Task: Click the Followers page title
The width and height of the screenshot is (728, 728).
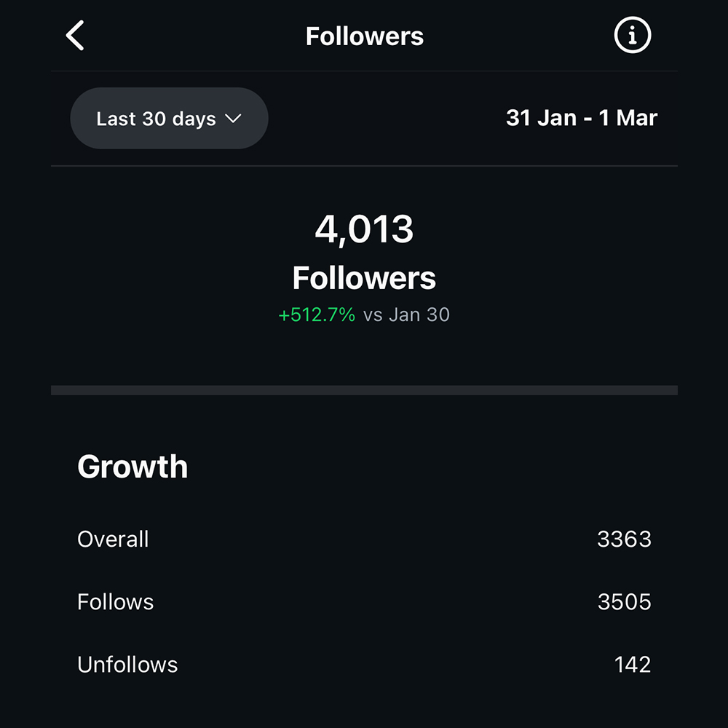Action: point(364,36)
